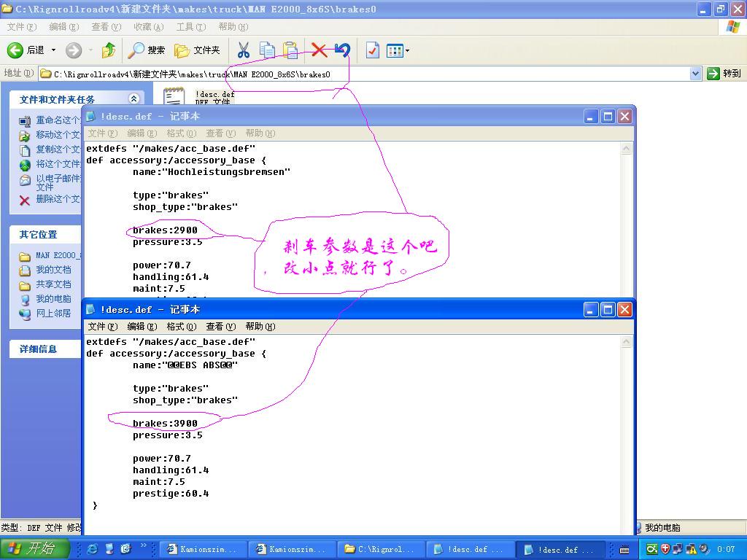Click the Up folder icon
747x560 pixels.
coord(109,50)
